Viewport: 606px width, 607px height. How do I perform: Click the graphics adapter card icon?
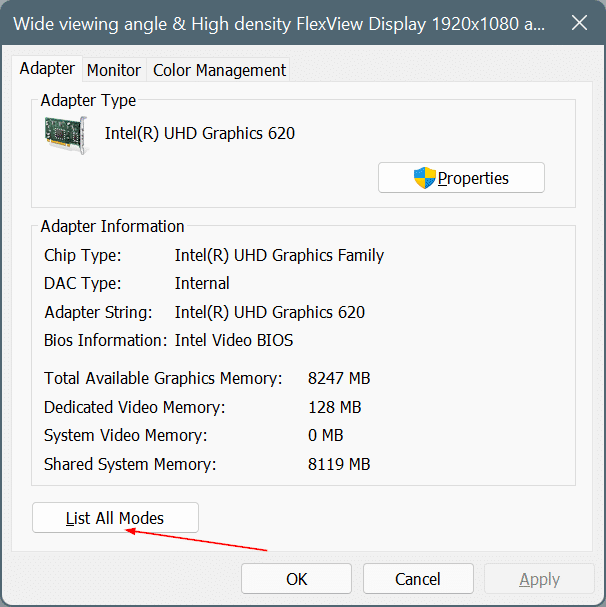66,135
